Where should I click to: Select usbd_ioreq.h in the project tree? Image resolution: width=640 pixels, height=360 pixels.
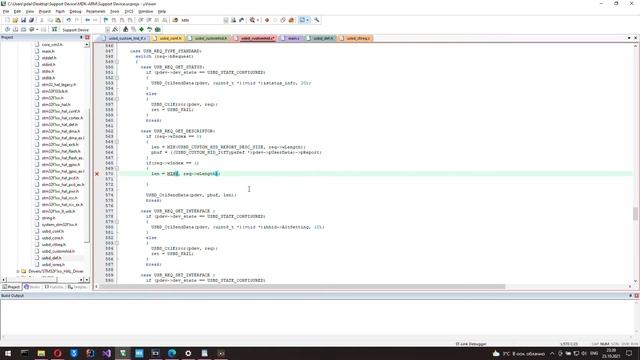[53, 264]
